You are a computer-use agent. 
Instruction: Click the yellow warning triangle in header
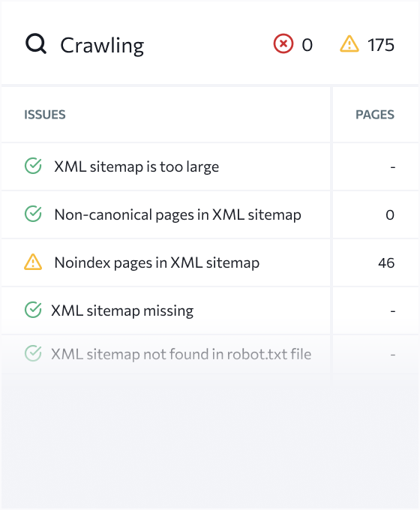349,44
